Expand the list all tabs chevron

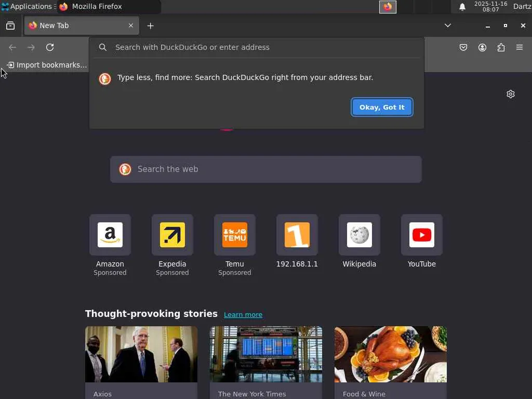click(448, 25)
